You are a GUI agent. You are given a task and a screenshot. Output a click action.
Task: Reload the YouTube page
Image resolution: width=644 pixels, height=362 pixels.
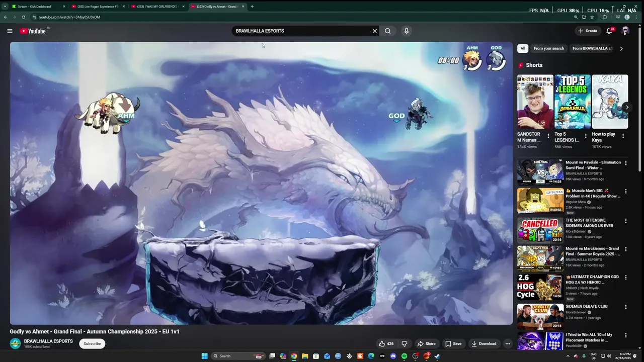pyautogui.click(x=23, y=17)
